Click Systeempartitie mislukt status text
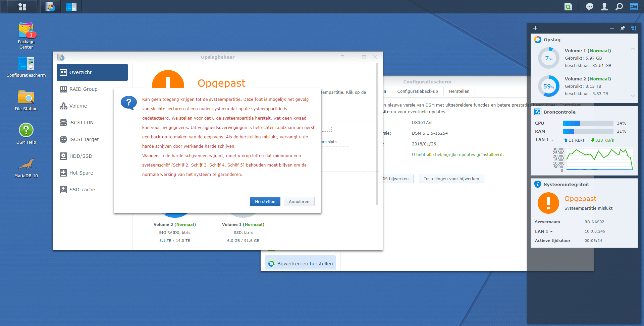Image resolution: width=644 pixels, height=326 pixels. point(588,208)
